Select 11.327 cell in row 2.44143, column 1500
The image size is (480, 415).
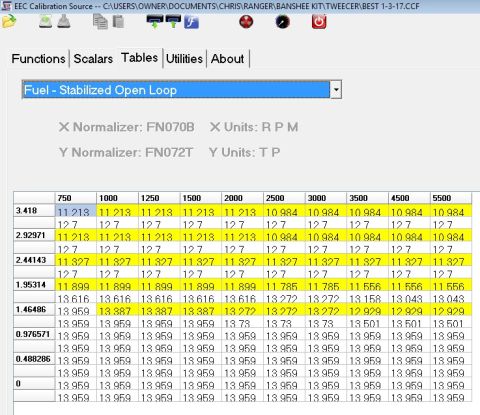201,261
